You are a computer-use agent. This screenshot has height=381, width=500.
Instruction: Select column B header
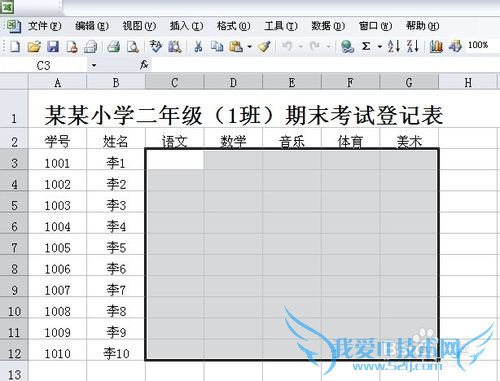[116, 82]
